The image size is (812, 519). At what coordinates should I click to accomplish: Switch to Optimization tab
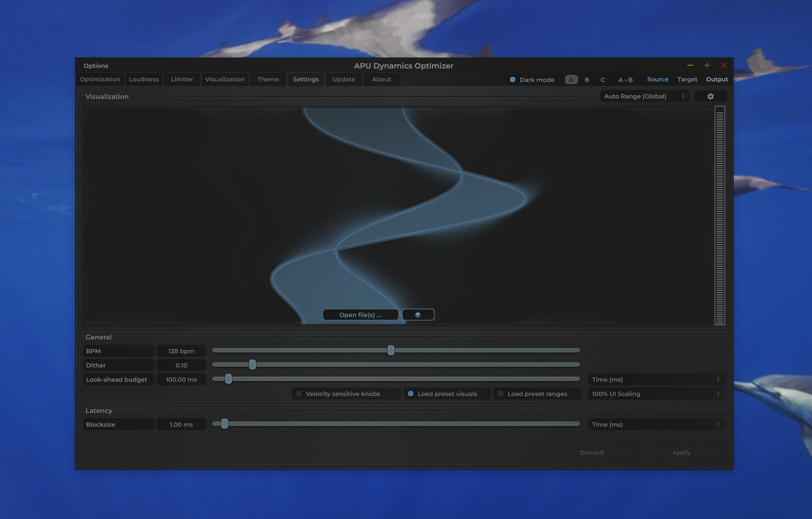(100, 79)
